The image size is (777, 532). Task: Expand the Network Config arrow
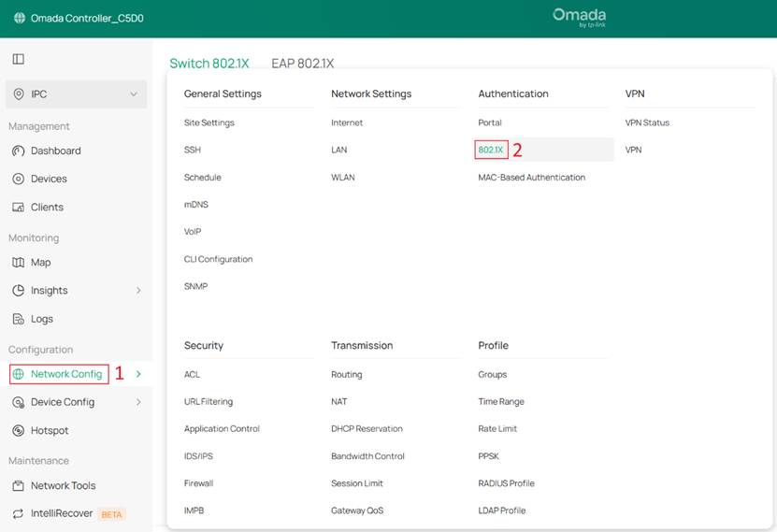pyautogui.click(x=138, y=374)
